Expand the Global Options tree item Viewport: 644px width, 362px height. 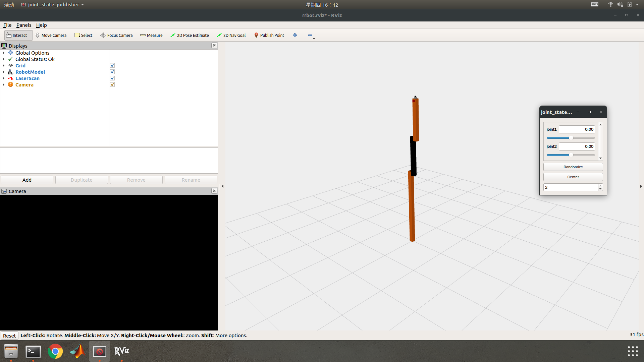[x=3, y=53]
